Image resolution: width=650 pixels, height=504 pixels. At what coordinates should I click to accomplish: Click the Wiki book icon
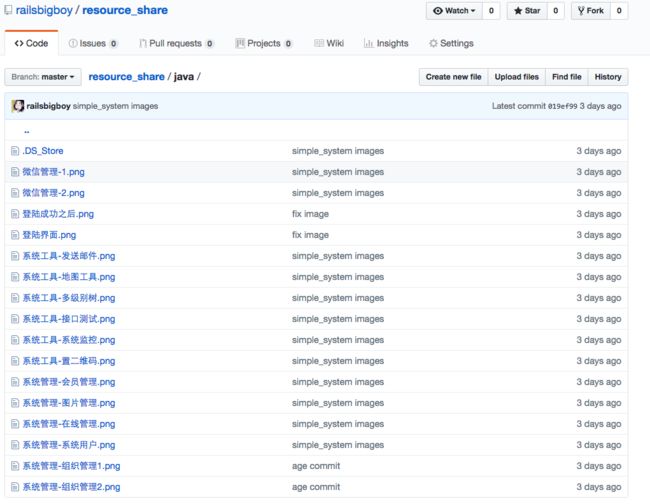click(x=319, y=43)
